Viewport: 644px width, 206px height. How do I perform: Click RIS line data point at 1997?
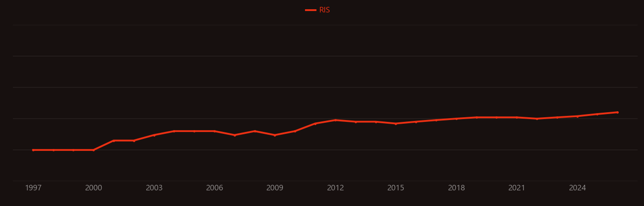pyautogui.click(x=33, y=150)
